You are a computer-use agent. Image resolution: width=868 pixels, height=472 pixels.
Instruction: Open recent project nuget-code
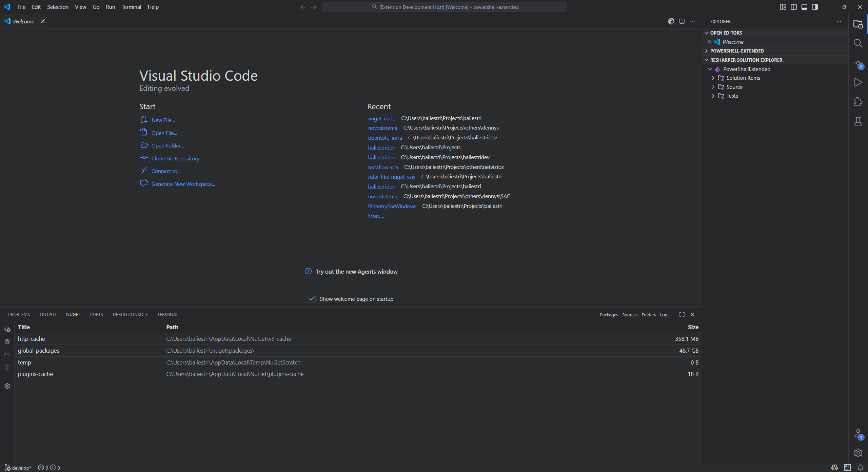pos(381,118)
